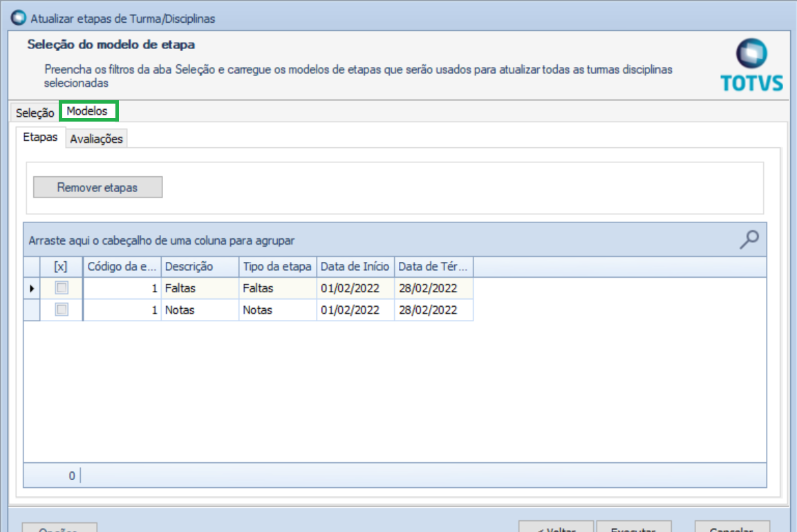Image resolution: width=797 pixels, height=532 pixels.
Task: Select the Tipo da etapa cell Notas
Action: pos(277,310)
